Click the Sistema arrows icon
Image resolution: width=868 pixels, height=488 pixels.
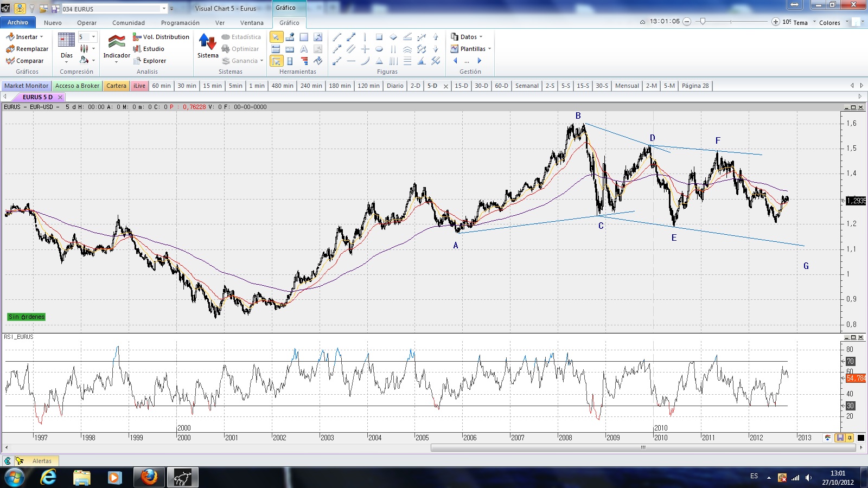(x=208, y=42)
